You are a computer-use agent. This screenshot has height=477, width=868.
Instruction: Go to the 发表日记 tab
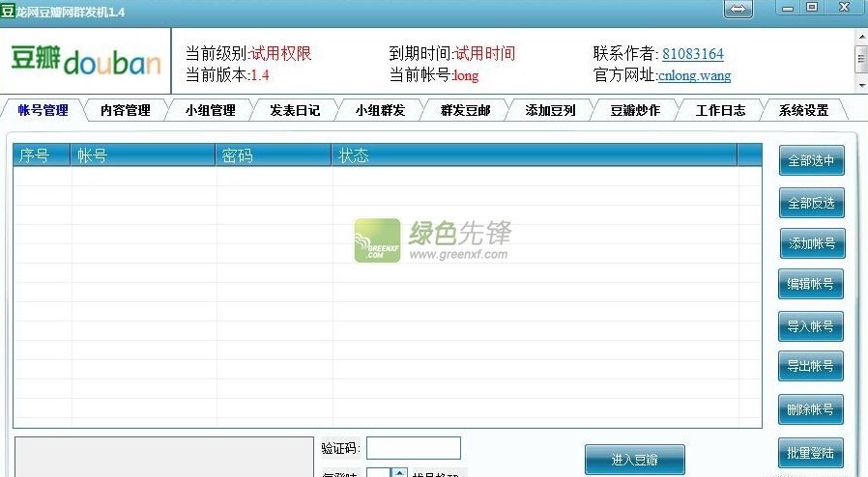coord(295,110)
